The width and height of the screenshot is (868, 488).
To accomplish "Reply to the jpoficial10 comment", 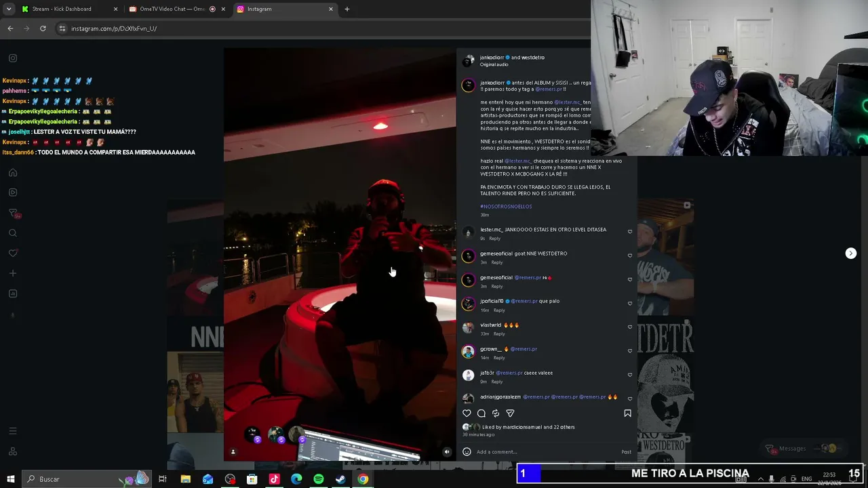I will click(499, 310).
